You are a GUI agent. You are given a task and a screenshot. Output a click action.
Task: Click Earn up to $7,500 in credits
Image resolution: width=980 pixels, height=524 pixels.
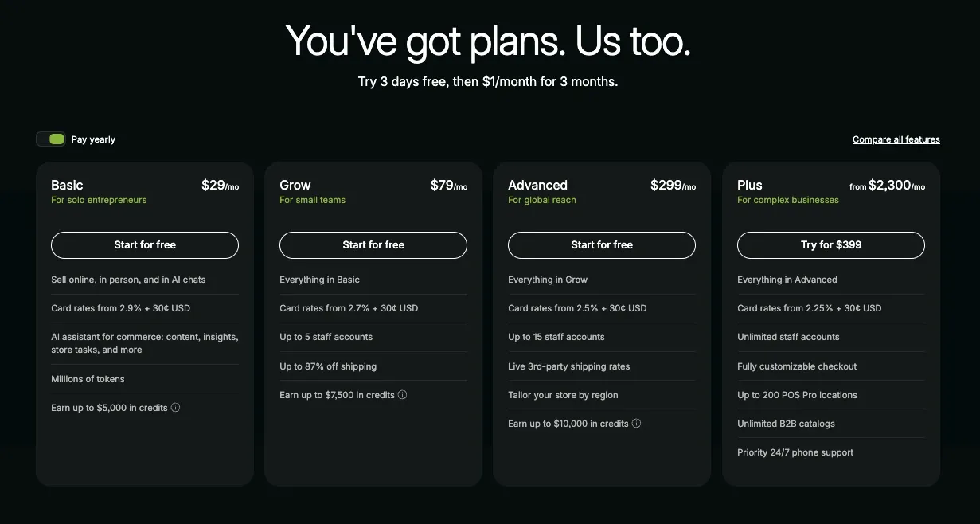tap(337, 395)
